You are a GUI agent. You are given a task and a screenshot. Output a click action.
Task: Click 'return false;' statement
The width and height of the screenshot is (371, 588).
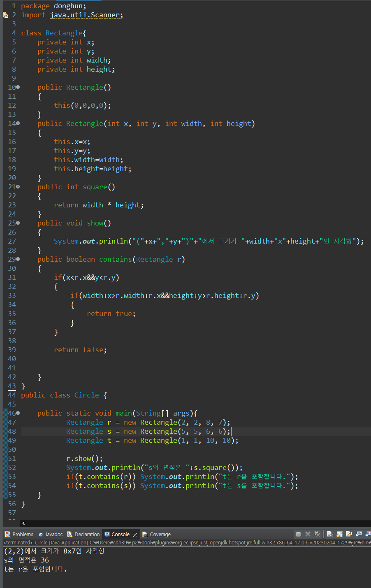80,350
